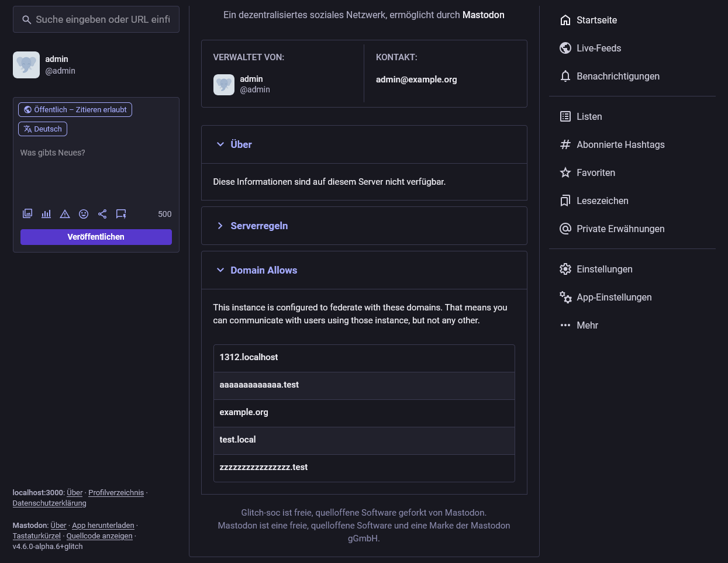The image size is (728, 563).
Task: Click the search field at top left
Action: coord(102,19)
